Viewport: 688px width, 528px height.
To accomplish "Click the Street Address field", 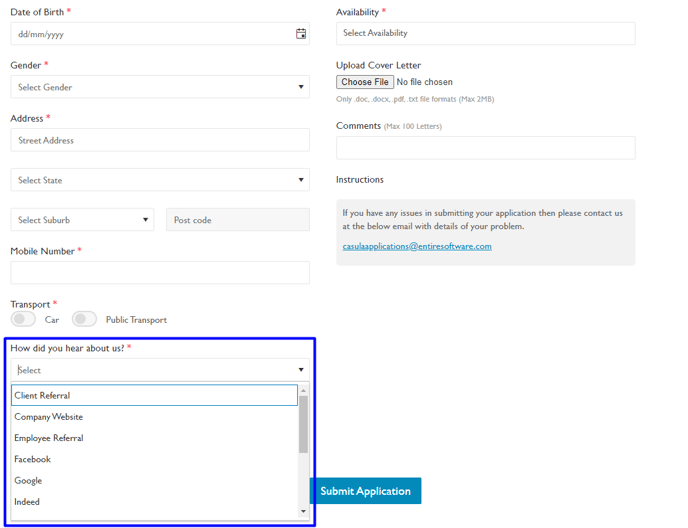I will pyautogui.click(x=160, y=140).
